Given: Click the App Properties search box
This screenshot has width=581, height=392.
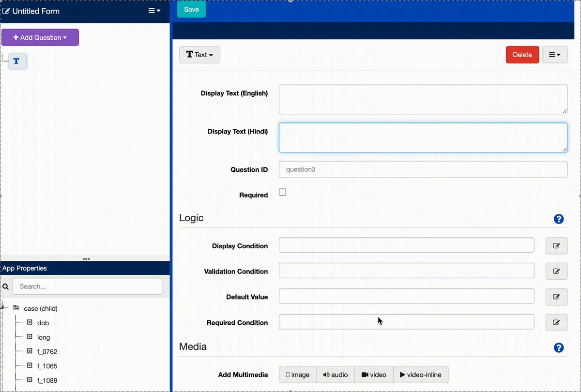Looking at the screenshot, I should click(88, 286).
